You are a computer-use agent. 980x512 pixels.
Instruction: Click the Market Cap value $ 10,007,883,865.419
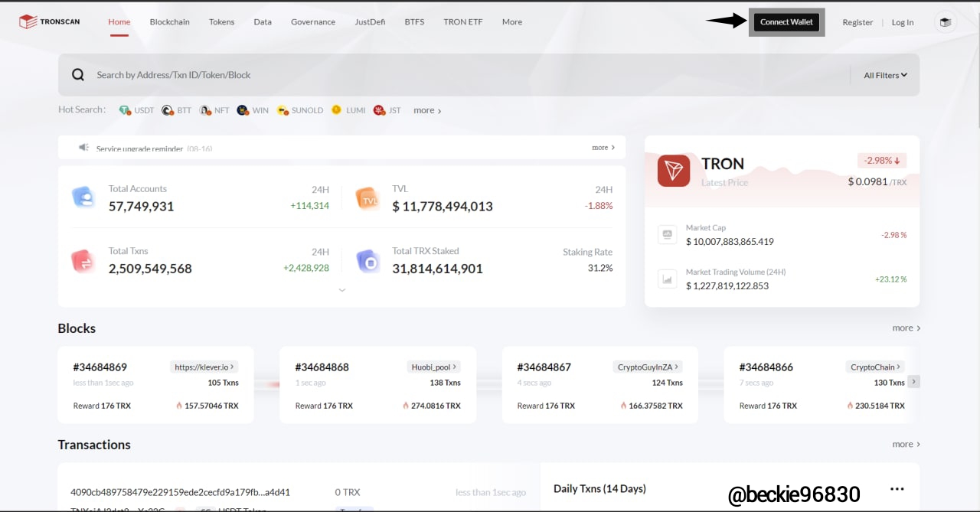pyautogui.click(x=730, y=242)
